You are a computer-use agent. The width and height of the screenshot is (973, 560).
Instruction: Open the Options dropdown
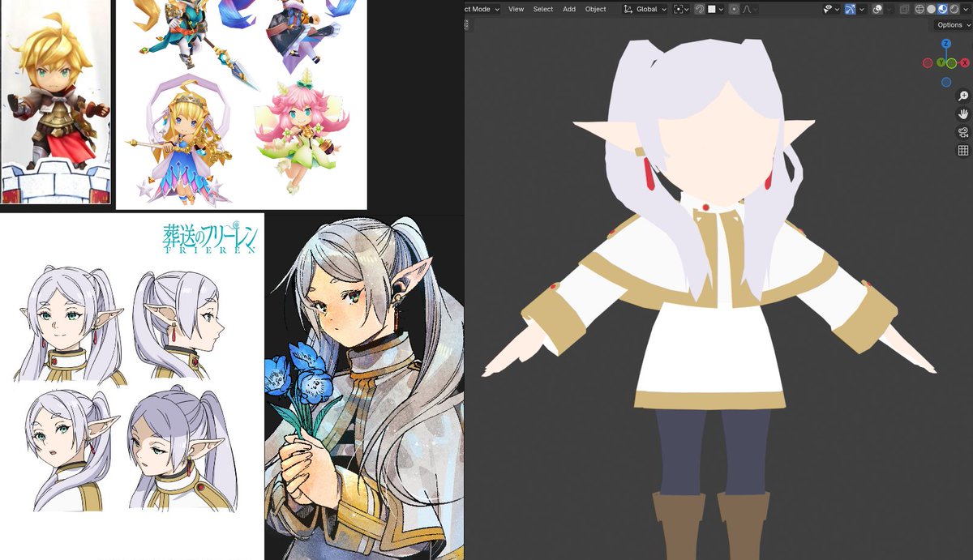pyautogui.click(x=953, y=25)
